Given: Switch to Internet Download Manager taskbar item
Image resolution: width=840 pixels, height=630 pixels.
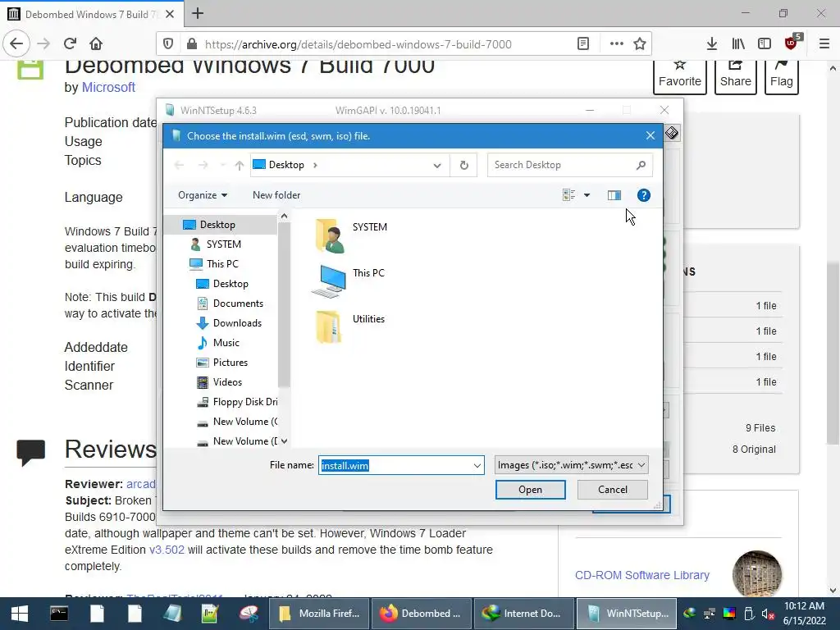Looking at the screenshot, I should point(523,614).
